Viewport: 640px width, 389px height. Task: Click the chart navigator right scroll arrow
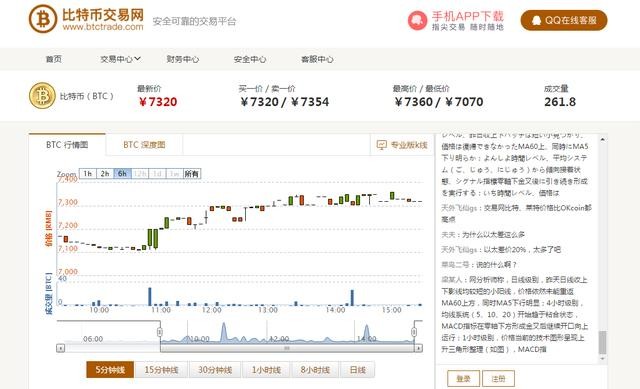(x=418, y=348)
